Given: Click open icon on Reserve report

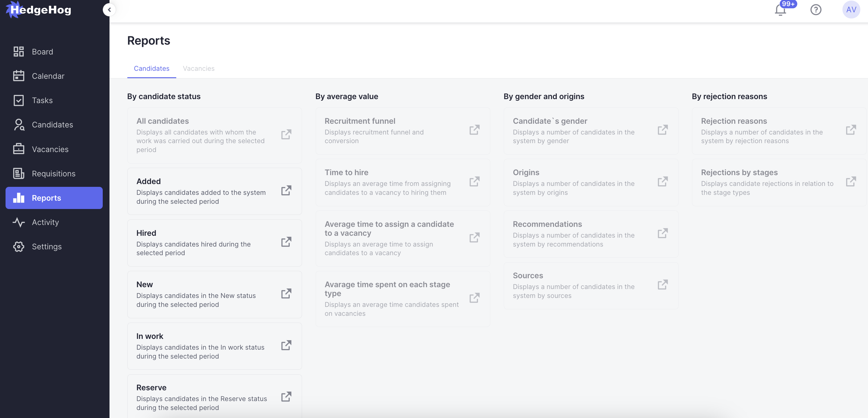Looking at the screenshot, I should 286,397.
